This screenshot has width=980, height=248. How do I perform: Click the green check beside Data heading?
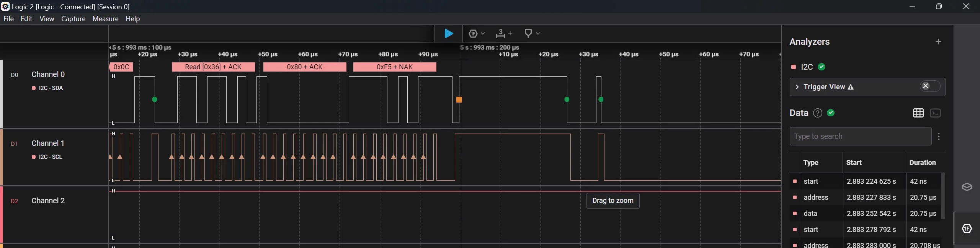[x=831, y=113]
